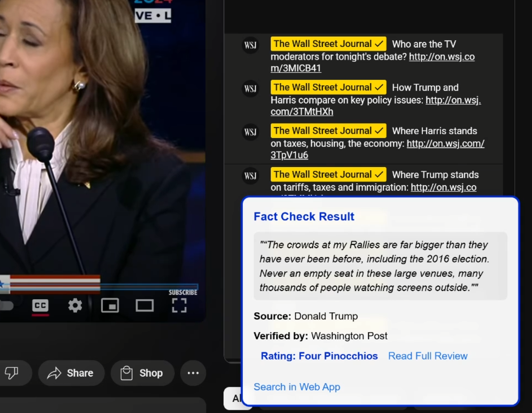
Task: Click the Share button
Action: [71, 373]
